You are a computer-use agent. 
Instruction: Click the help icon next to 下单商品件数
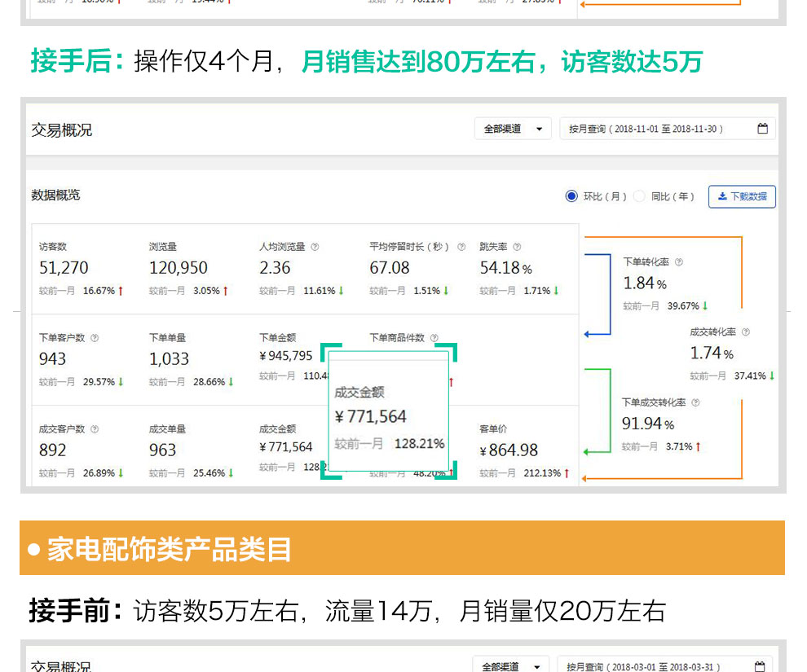coord(434,338)
